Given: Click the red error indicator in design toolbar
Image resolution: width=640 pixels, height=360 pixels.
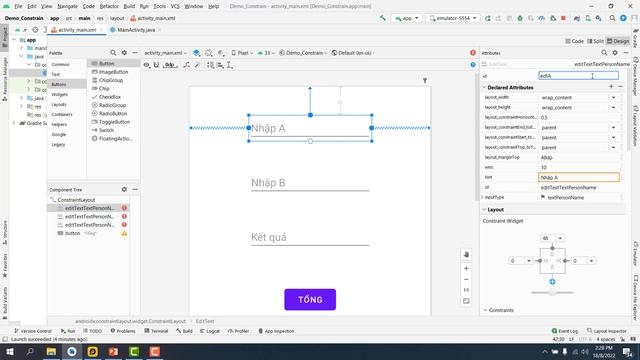Looking at the screenshot, I should pyautogui.click(x=473, y=53).
